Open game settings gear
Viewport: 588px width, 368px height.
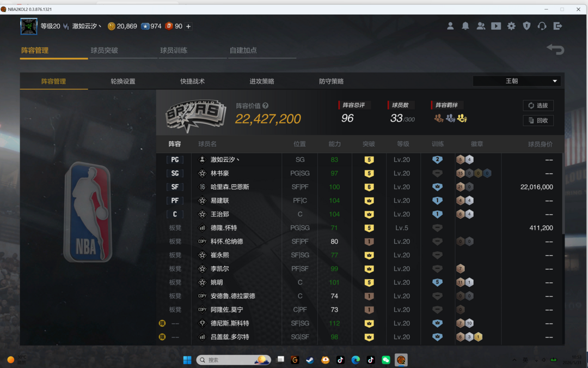[x=511, y=26]
